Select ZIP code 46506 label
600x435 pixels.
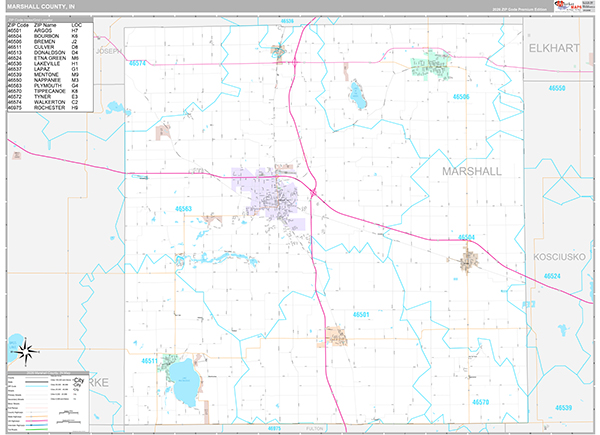(461, 97)
